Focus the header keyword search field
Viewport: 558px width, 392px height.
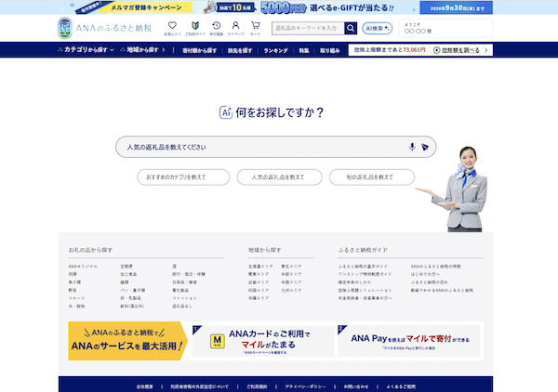(x=308, y=28)
